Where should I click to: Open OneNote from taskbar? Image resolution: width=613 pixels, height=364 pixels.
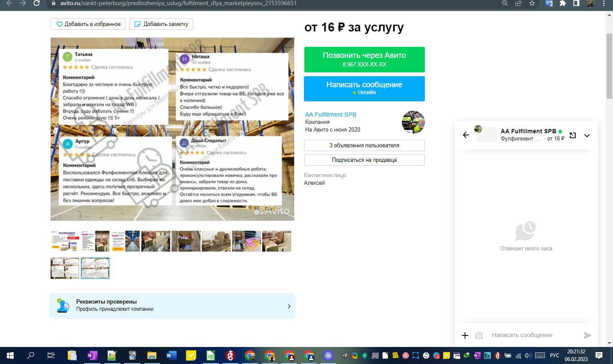[92, 355]
